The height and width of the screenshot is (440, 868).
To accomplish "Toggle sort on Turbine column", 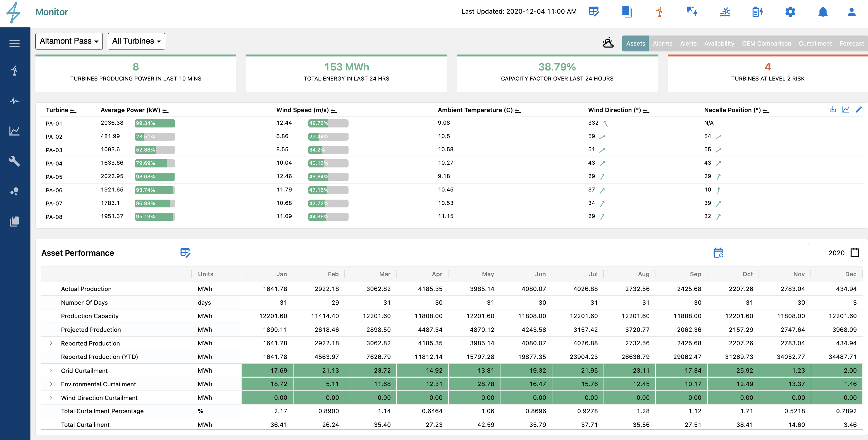I will pyautogui.click(x=73, y=110).
